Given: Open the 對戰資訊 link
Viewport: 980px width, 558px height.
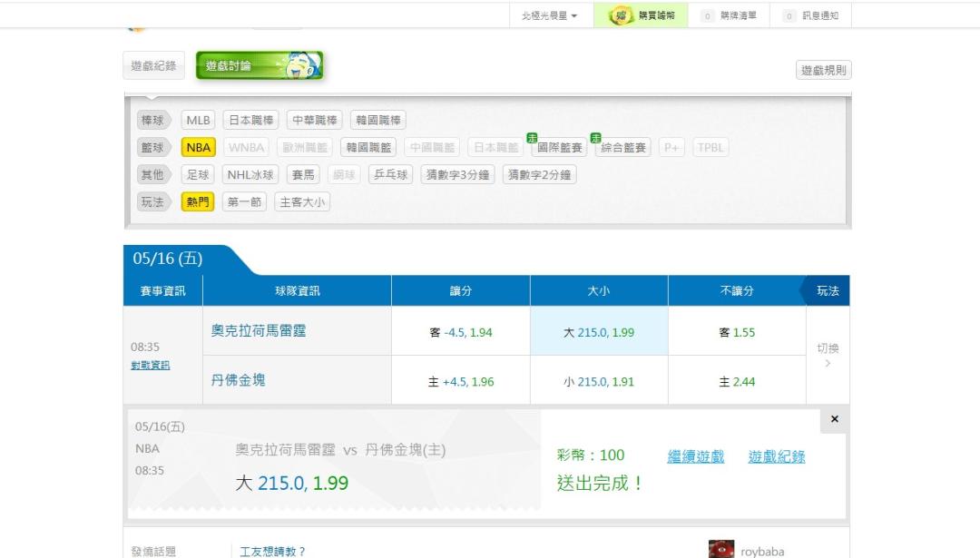Looking at the screenshot, I should [x=150, y=366].
